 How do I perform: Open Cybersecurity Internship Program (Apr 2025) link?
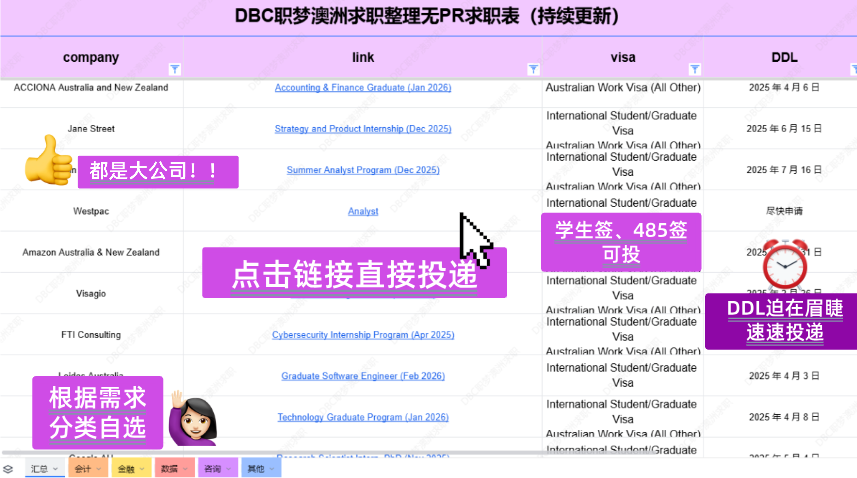(363, 335)
